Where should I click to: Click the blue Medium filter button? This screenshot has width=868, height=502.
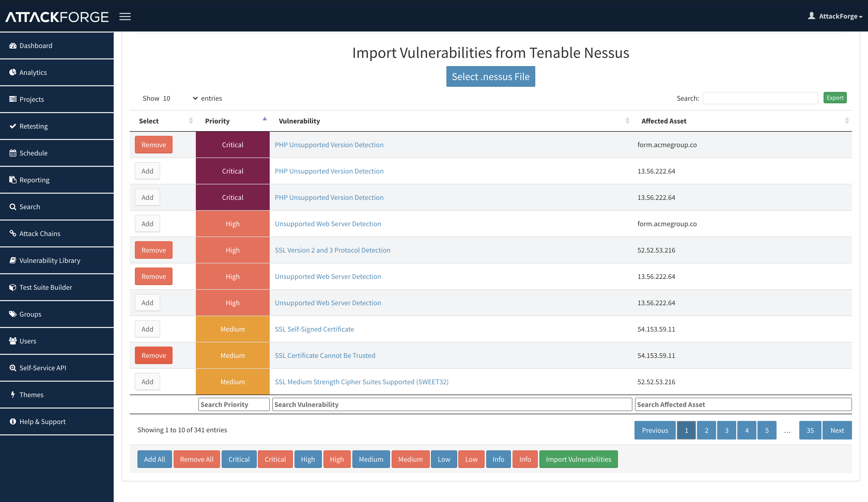click(x=371, y=459)
